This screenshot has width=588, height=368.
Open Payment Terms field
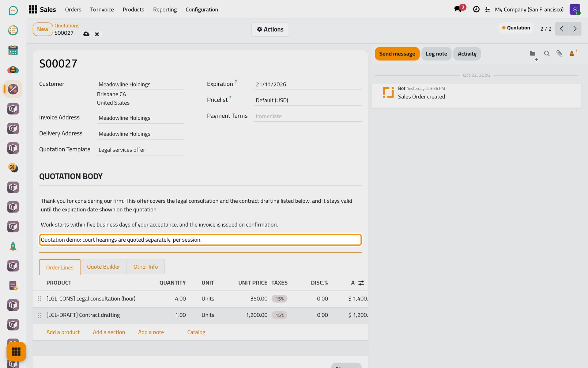pos(308,116)
